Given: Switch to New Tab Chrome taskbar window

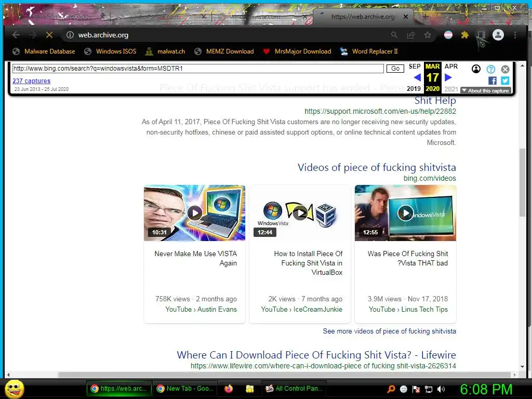Looking at the screenshot, I should tap(185, 389).
